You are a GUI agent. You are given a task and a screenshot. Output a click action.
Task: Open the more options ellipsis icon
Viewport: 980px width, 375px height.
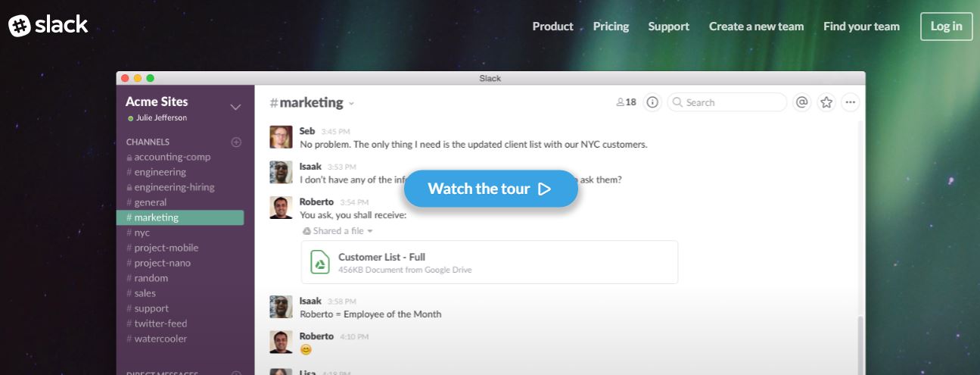tap(851, 102)
